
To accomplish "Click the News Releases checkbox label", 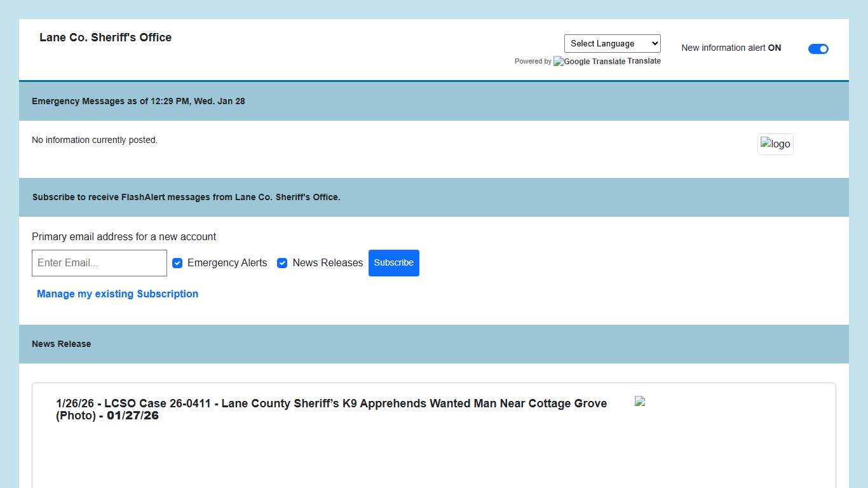I will tap(327, 263).
